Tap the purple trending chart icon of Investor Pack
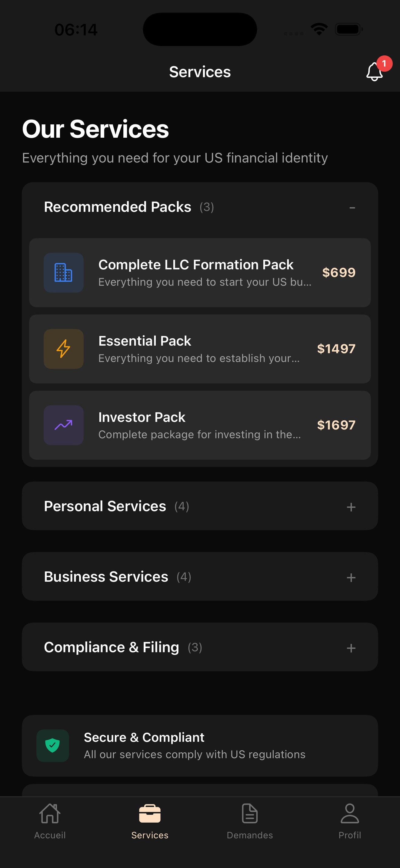Viewport: 400px width, 868px height. tap(63, 425)
